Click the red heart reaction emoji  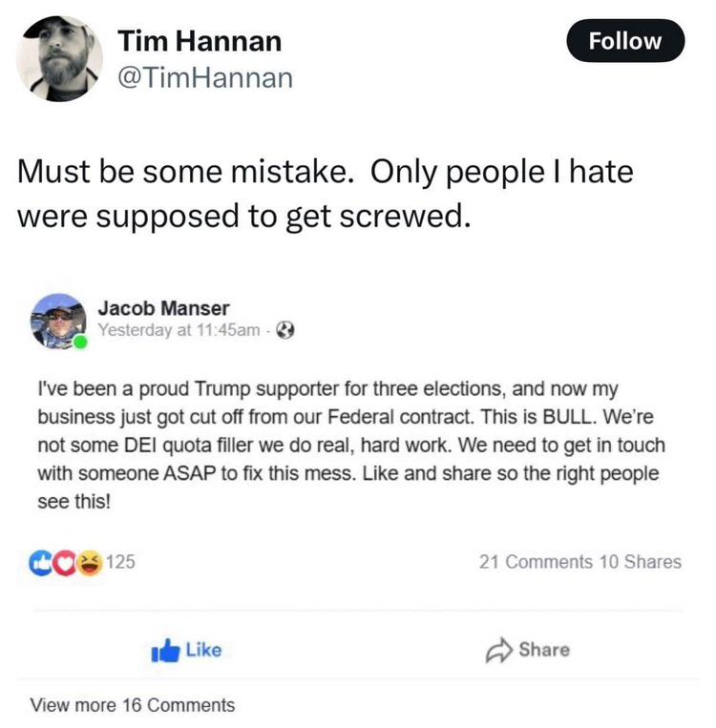point(65,563)
